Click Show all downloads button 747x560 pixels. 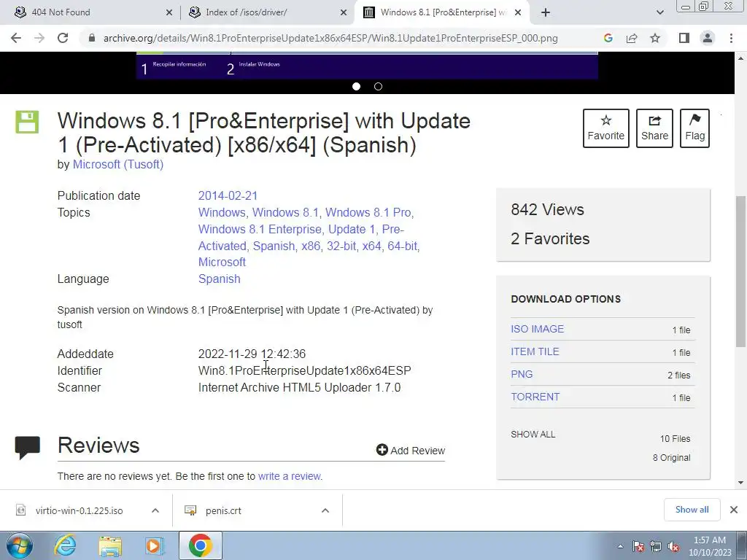pyautogui.click(x=692, y=510)
